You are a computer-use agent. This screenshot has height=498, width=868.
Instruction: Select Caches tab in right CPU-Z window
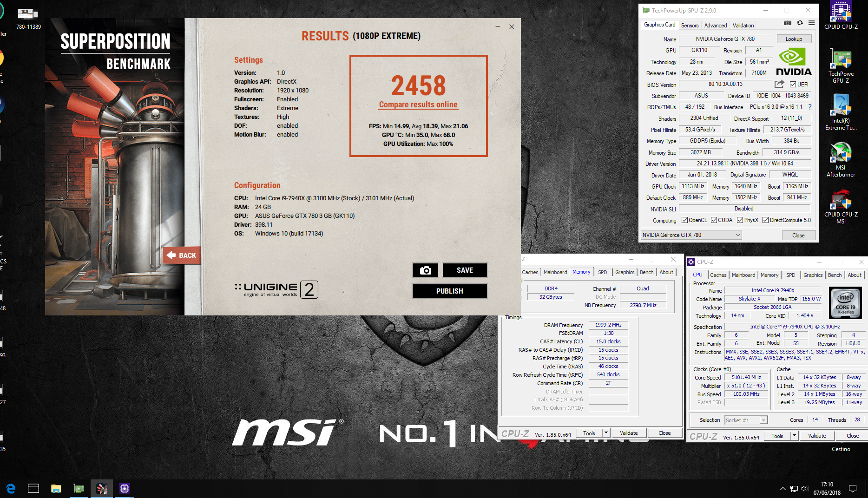718,275
